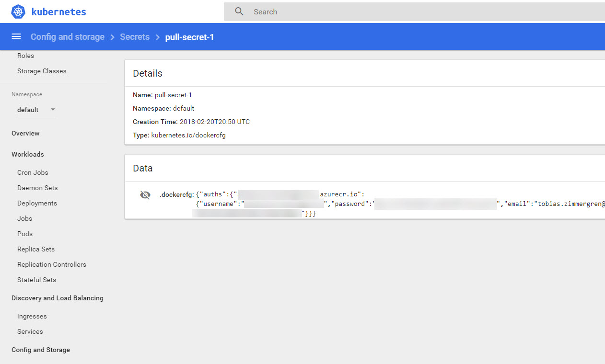605x364 pixels.
Task: Open Roles in the sidebar
Action: pos(26,56)
